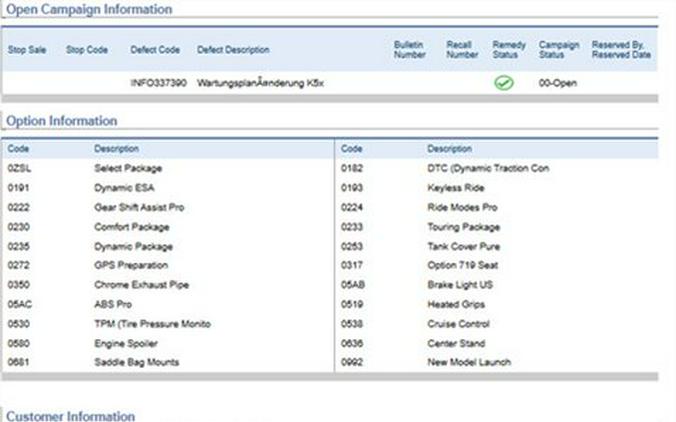Select option code 0317
676x422 pixels.
click(352, 266)
